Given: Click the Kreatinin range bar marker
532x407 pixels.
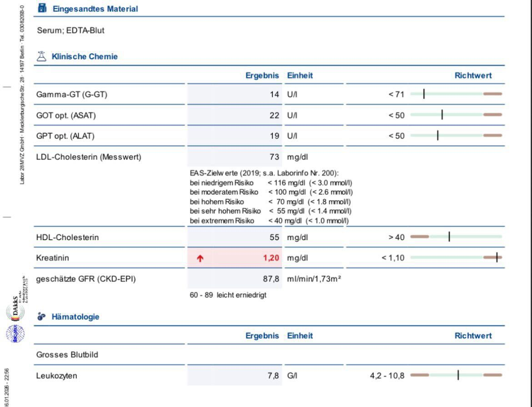Looking at the screenshot, I should [497, 258].
